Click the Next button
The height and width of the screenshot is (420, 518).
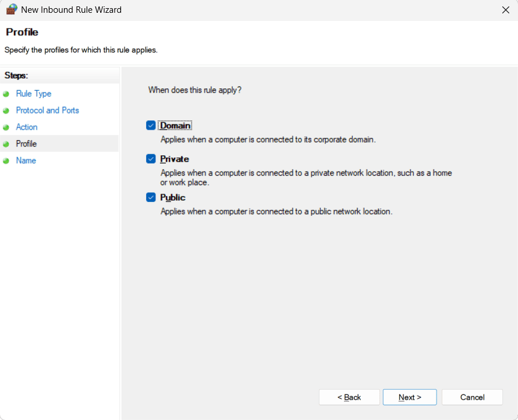[409, 397]
